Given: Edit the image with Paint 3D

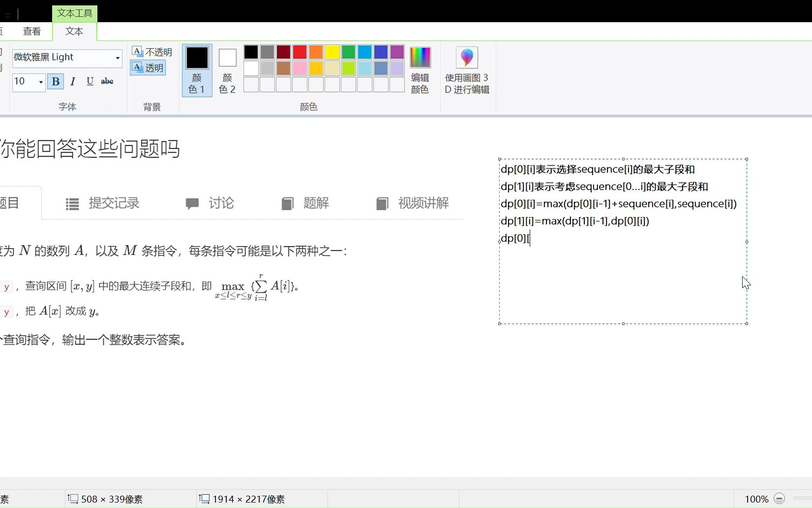Looking at the screenshot, I should (466, 69).
